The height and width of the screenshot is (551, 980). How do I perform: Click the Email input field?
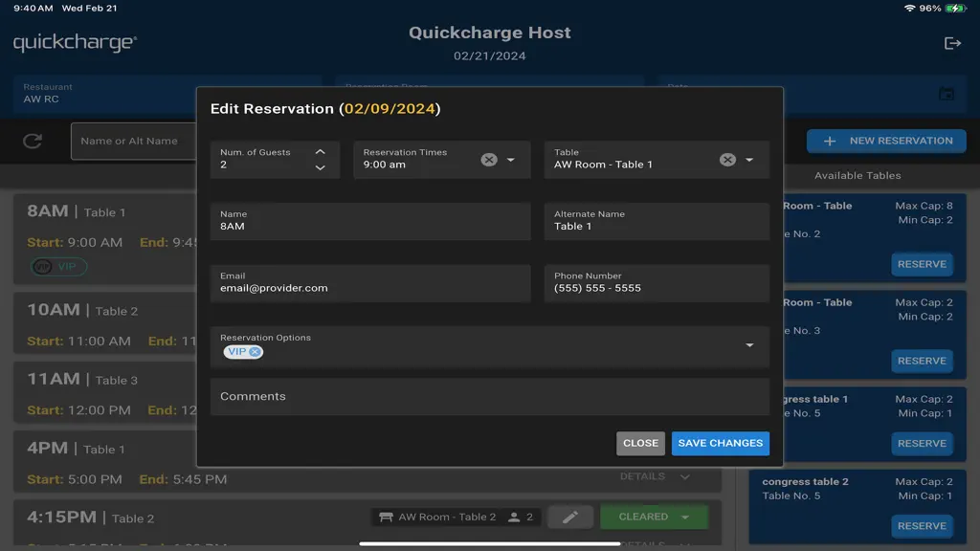tap(370, 283)
